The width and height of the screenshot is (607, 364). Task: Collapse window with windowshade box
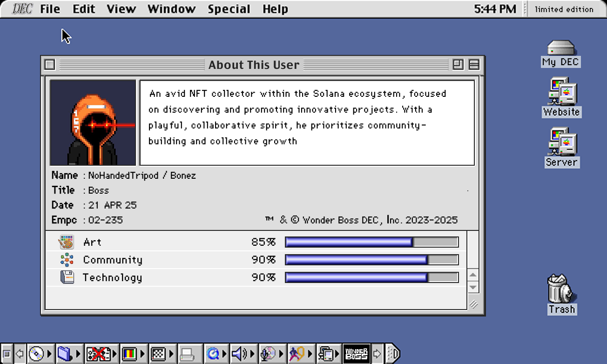click(474, 65)
